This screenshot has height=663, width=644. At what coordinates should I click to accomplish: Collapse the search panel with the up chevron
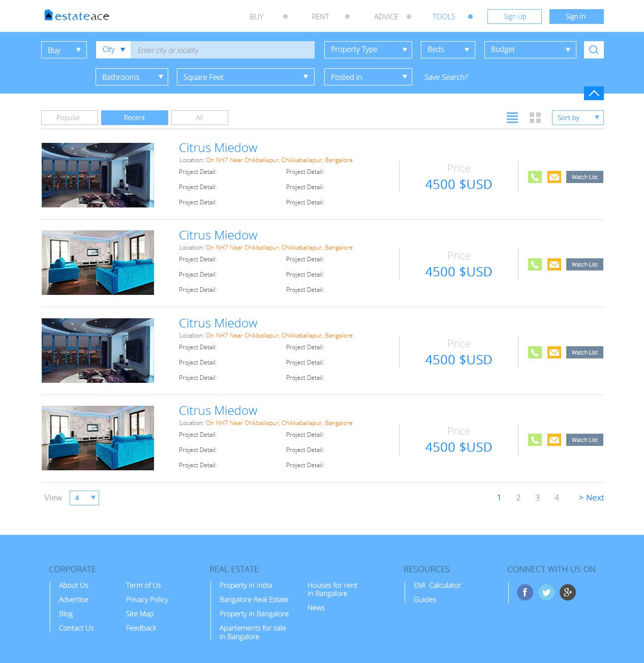click(594, 93)
